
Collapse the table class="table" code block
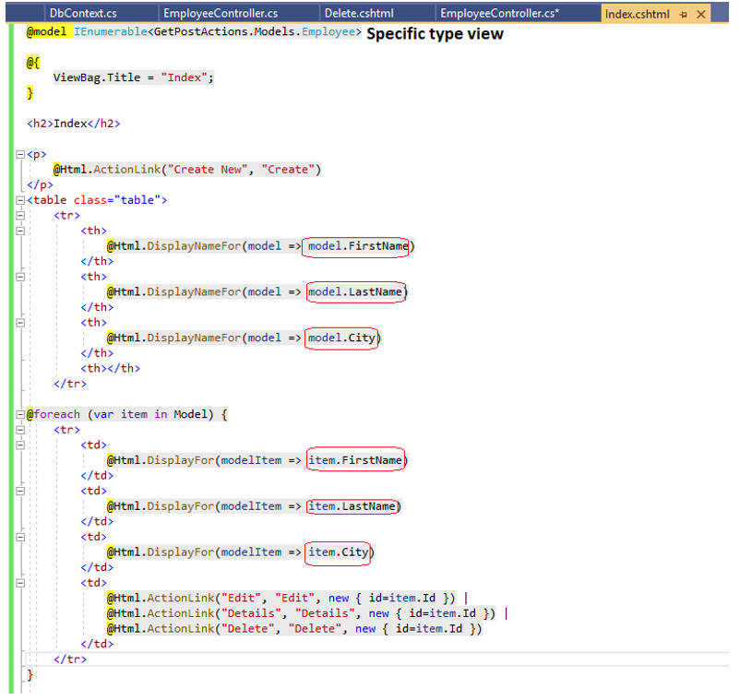point(20,200)
